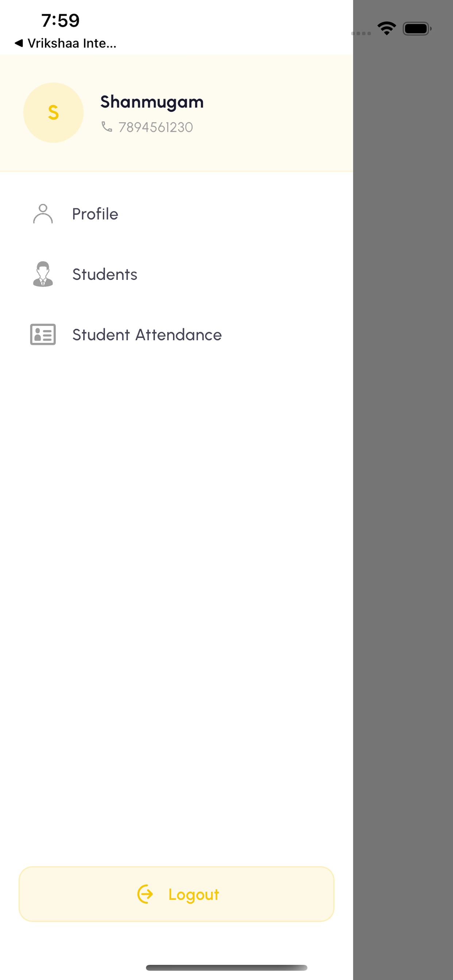The width and height of the screenshot is (453, 980).
Task: Tap the home indicator bar
Action: (226, 968)
